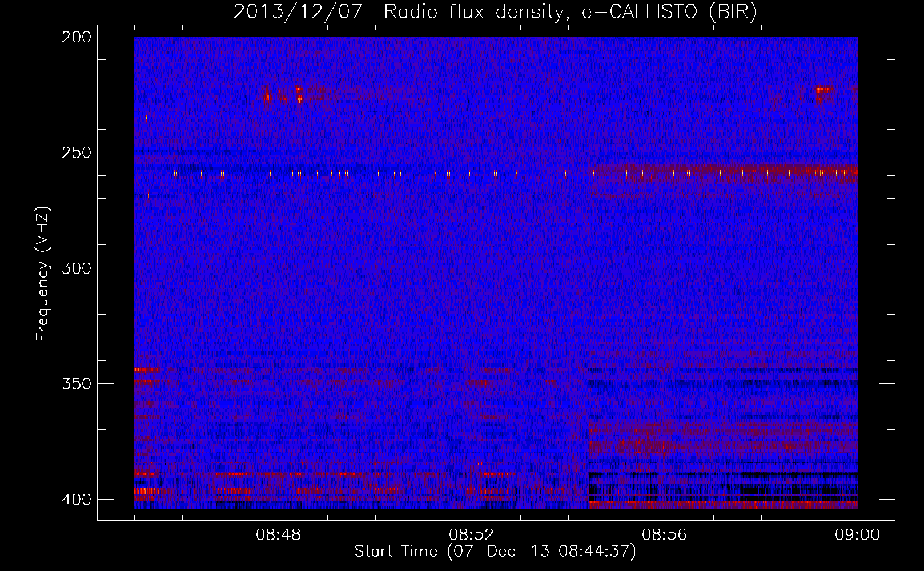
Task: Click the 08:56 time tick label
Action: point(665,535)
